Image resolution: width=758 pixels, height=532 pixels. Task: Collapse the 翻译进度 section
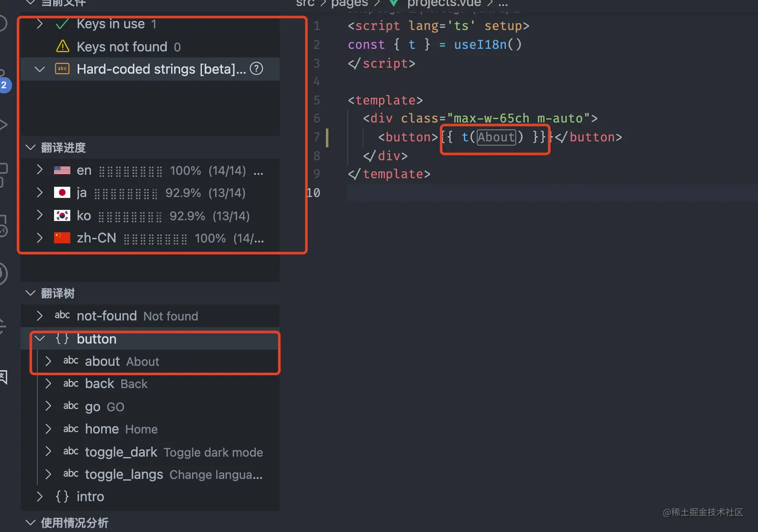pyautogui.click(x=30, y=147)
